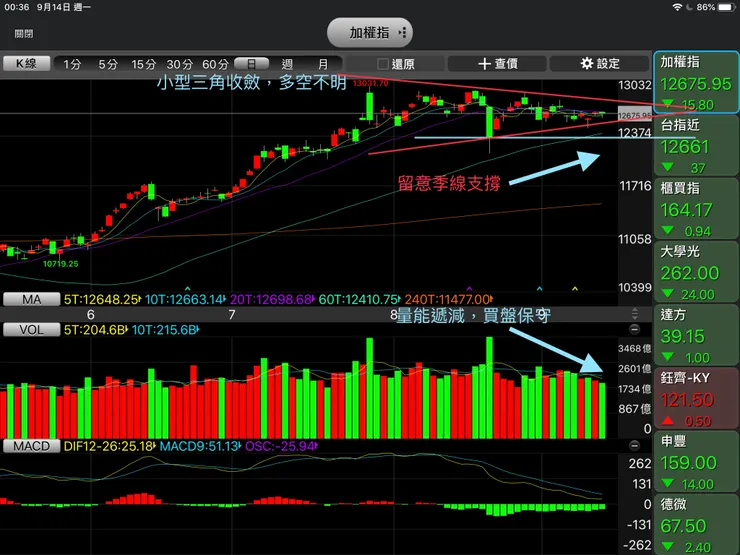Tap the volume 5T:204.6B value
Screen dimensions: 740x555
(95, 329)
